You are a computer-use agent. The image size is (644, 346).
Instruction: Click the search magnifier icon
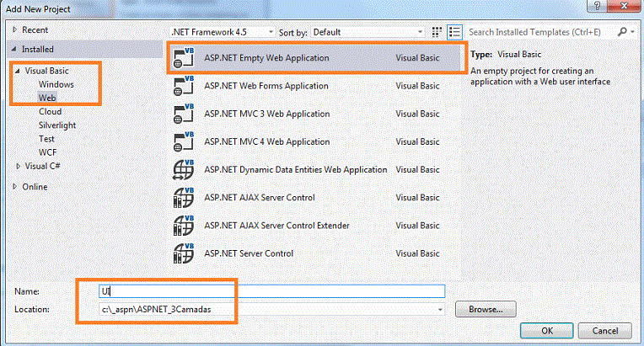[x=623, y=31]
